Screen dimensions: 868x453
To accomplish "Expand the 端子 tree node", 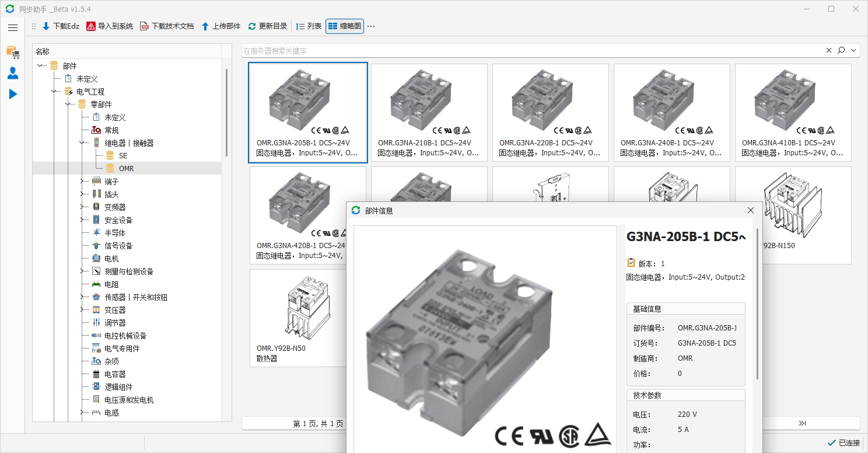I will 82,182.
